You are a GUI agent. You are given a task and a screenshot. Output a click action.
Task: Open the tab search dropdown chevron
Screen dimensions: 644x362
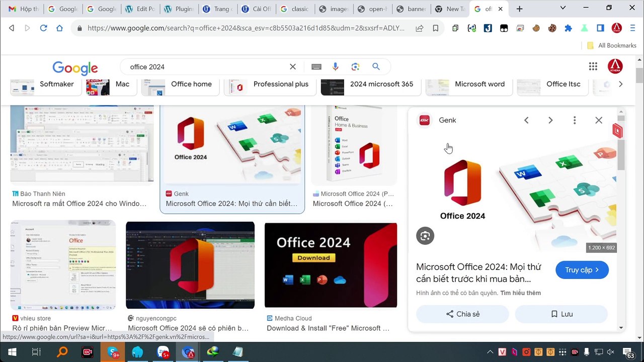click(x=563, y=8)
